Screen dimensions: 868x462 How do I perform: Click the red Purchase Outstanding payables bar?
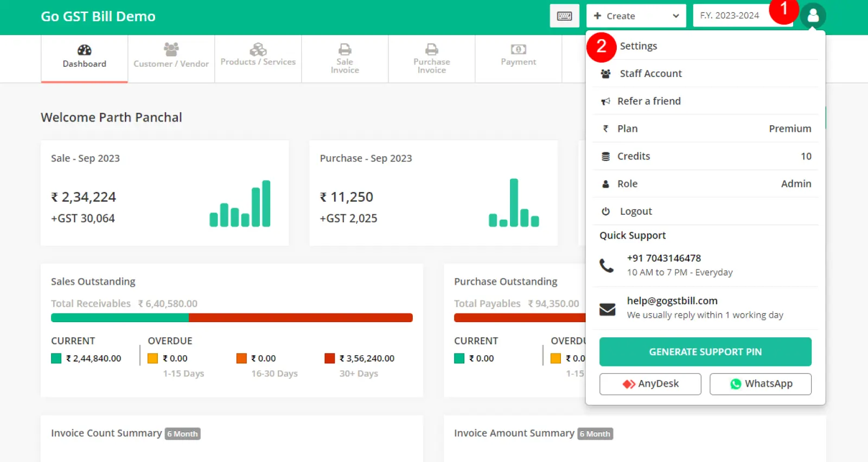click(x=520, y=318)
